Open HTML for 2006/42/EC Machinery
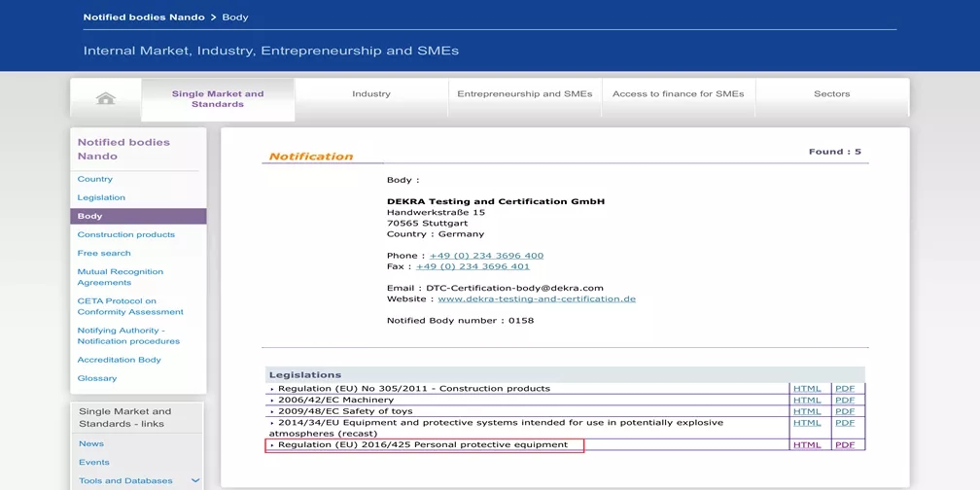The width and height of the screenshot is (980, 490). [807, 400]
